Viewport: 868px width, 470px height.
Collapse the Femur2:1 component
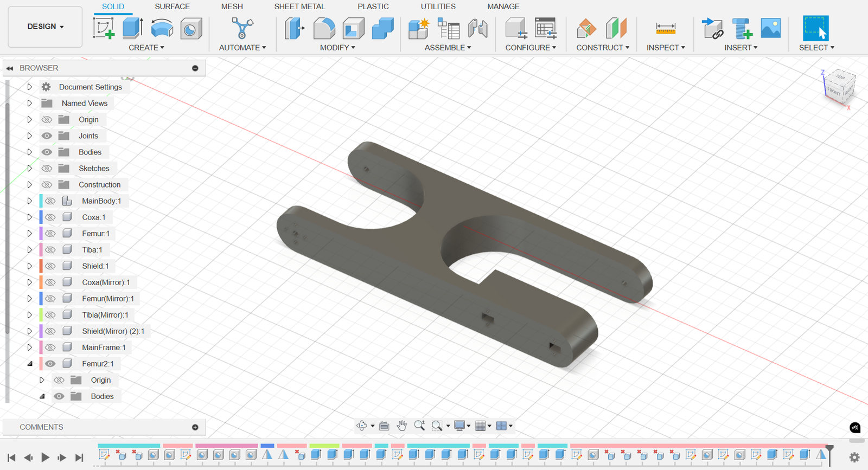(x=30, y=364)
